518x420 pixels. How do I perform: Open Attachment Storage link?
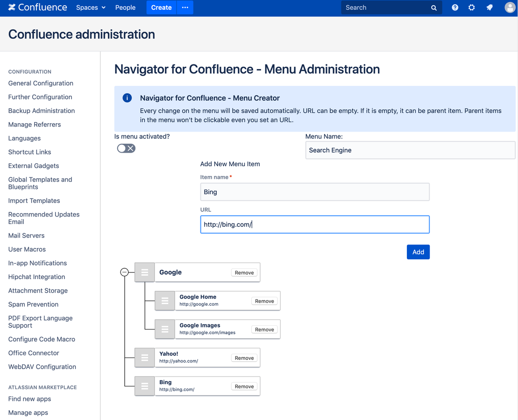38,291
